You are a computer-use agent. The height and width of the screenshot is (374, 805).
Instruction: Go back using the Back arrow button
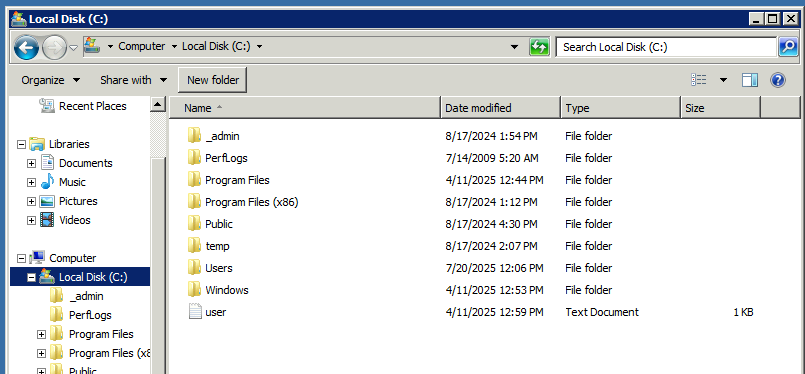pyautogui.click(x=26, y=48)
